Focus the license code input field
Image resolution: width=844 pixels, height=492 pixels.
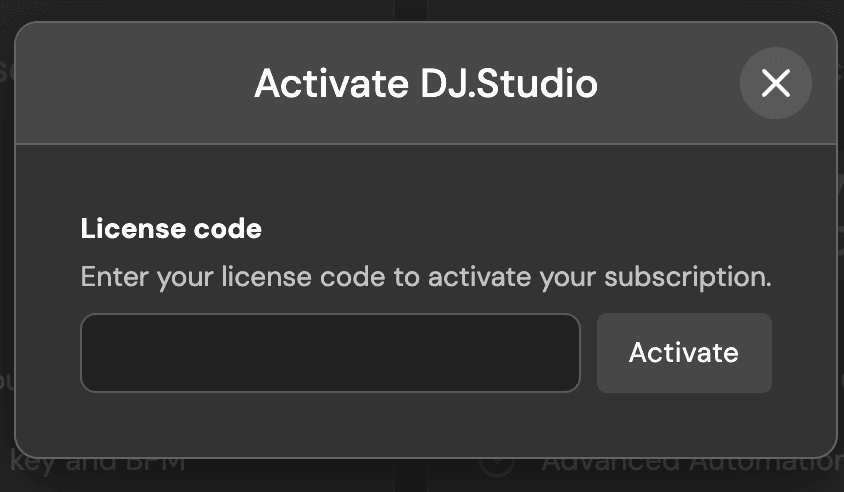tap(330, 353)
